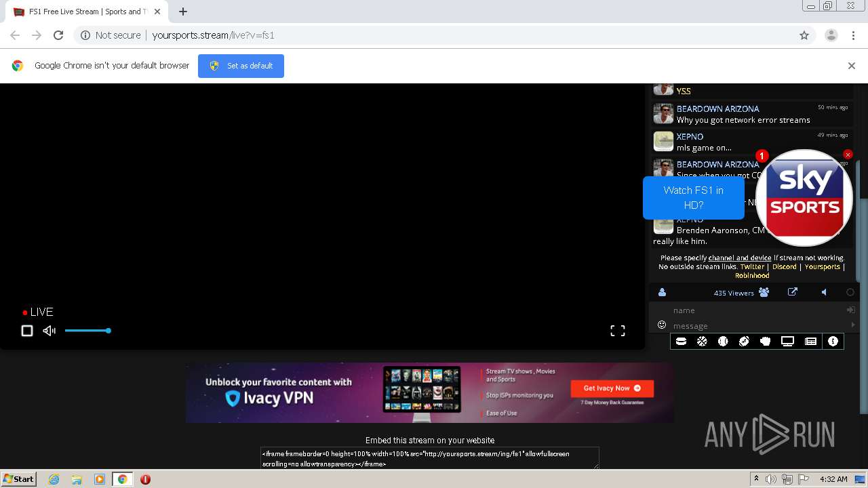The image size is (868, 488).
Task: Mute the video player volume
Action: pos(49,331)
